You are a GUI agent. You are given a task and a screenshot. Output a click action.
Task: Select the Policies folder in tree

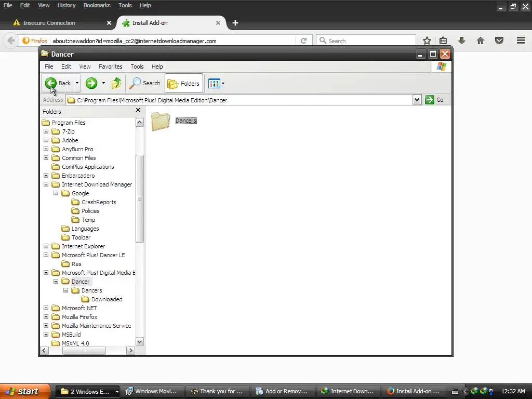86,211
